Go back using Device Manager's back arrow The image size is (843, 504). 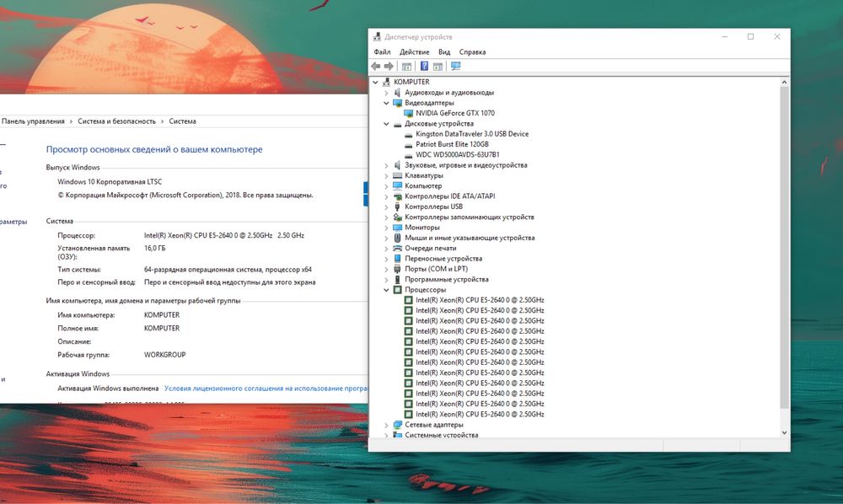[375, 66]
